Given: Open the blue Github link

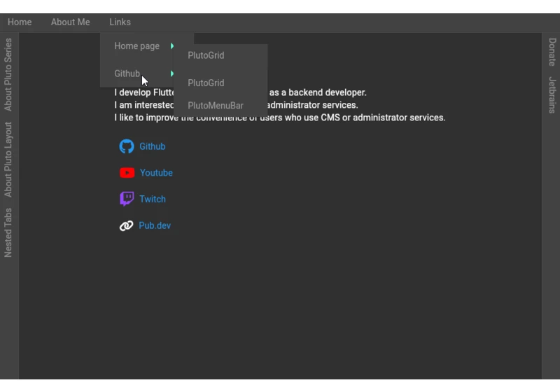Looking at the screenshot, I should coord(153,146).
